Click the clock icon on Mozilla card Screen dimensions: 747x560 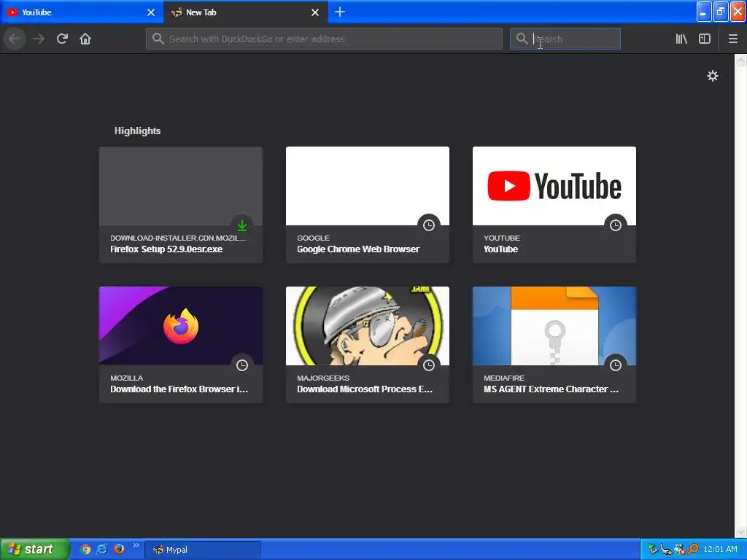(242, 365)
